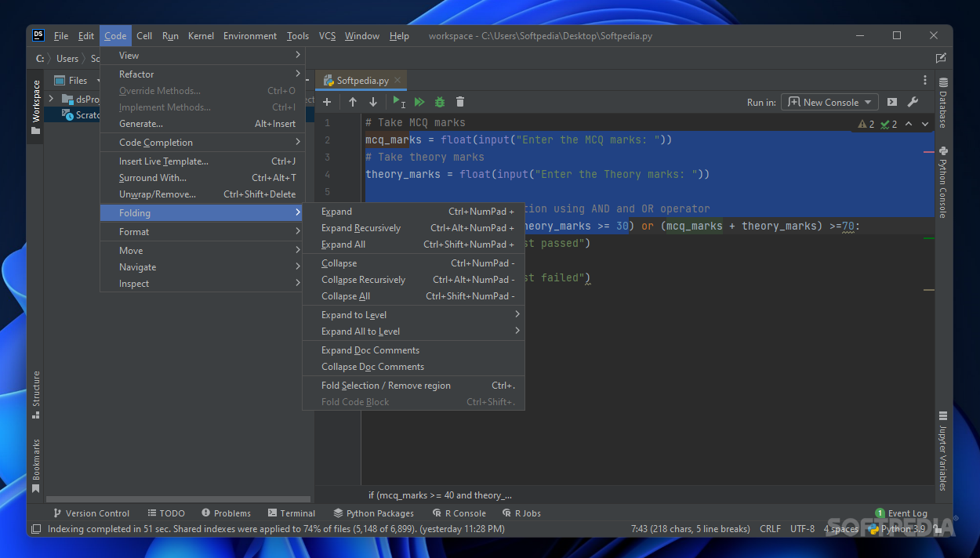Move cell down with down arrow

point(373,102)
